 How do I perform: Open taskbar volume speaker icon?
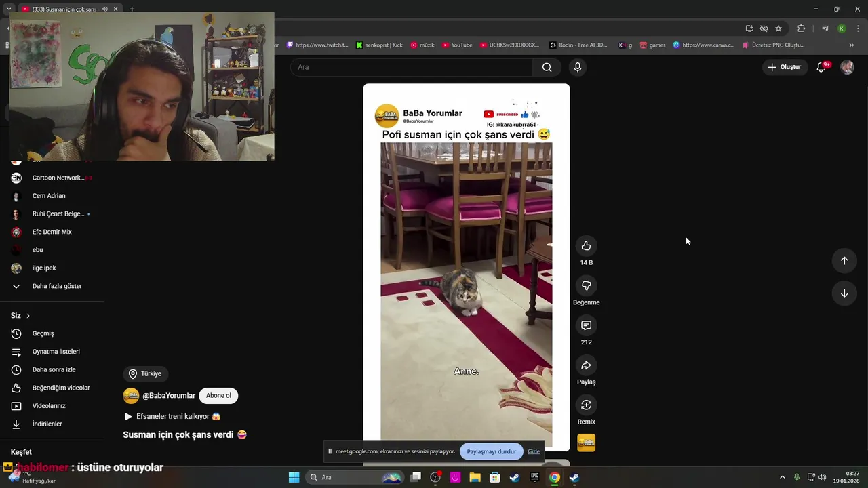[822, 477]
